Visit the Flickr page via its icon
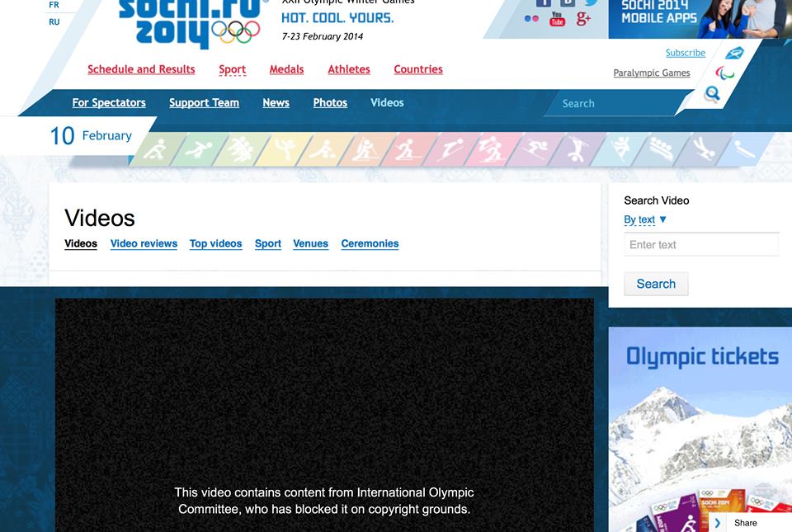The height and width of the screenshot is (532, 792). click(x=531, y=19)
